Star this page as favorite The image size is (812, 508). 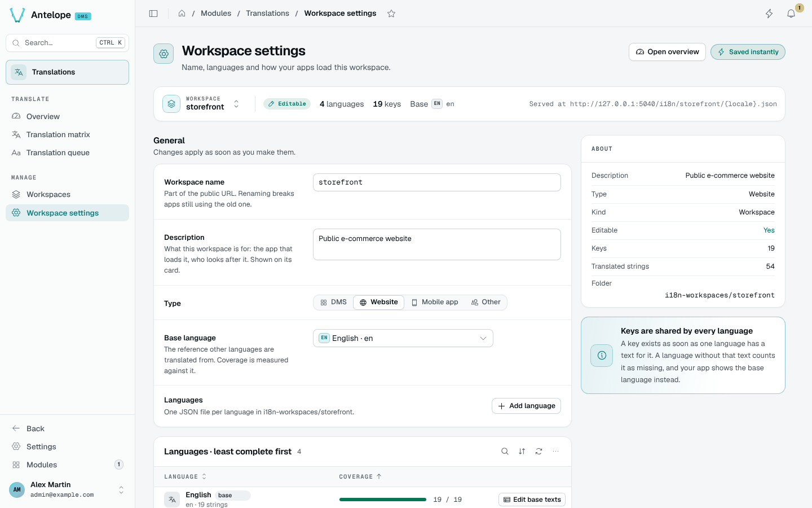391,14
